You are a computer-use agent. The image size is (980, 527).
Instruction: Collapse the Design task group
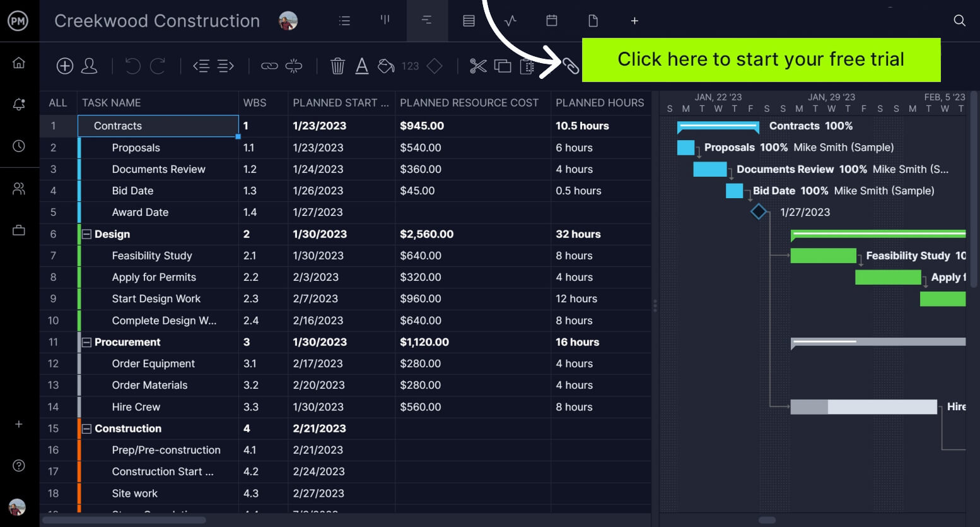[87, 234]
